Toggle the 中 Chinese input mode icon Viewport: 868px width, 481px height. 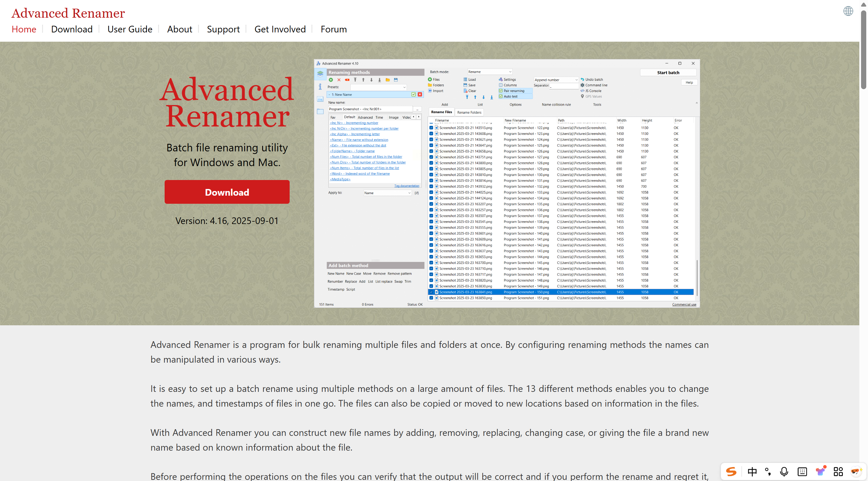tap(752, 471)
